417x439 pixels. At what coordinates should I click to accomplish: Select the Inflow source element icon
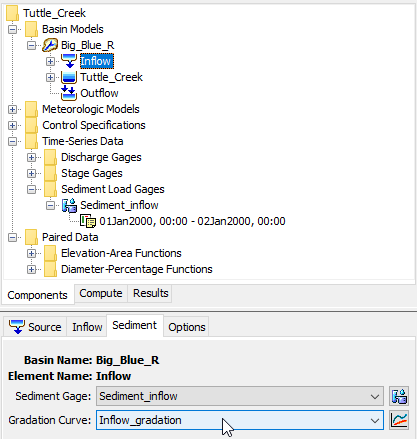(69, 61)
